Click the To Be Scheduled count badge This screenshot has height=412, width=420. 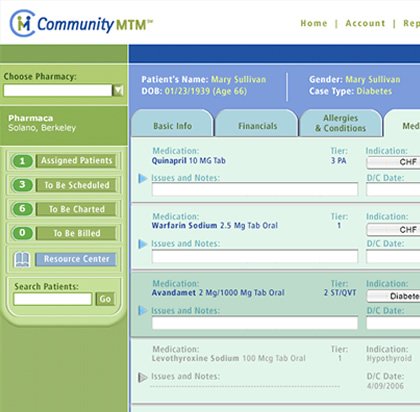pyautogui.click(x=22, y=185)
